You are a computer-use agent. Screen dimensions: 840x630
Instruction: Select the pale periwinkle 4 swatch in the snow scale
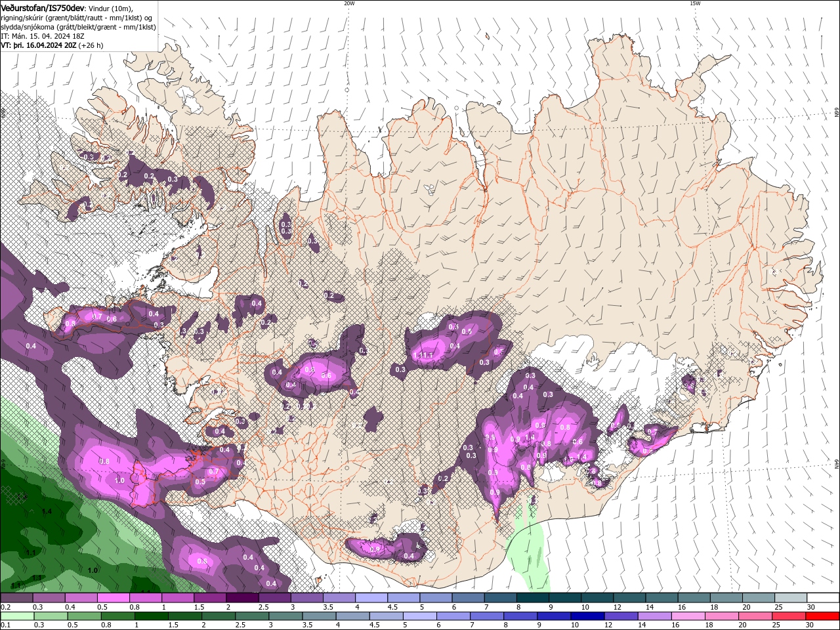(371, 598)
